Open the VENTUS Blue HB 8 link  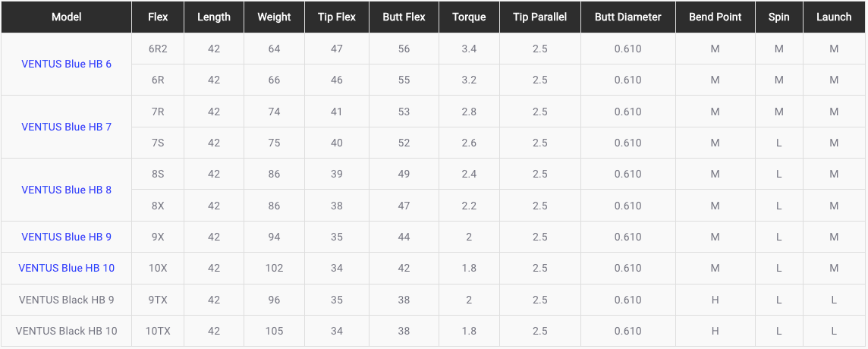(66, 190)
